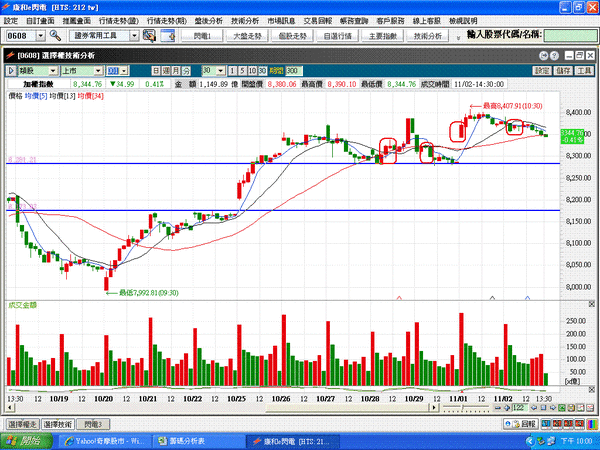Image resolution: width=600 pixels, height=450 pixels.
Task: Click the 大盤走勢 toolbar button
Action: point(247,36)
